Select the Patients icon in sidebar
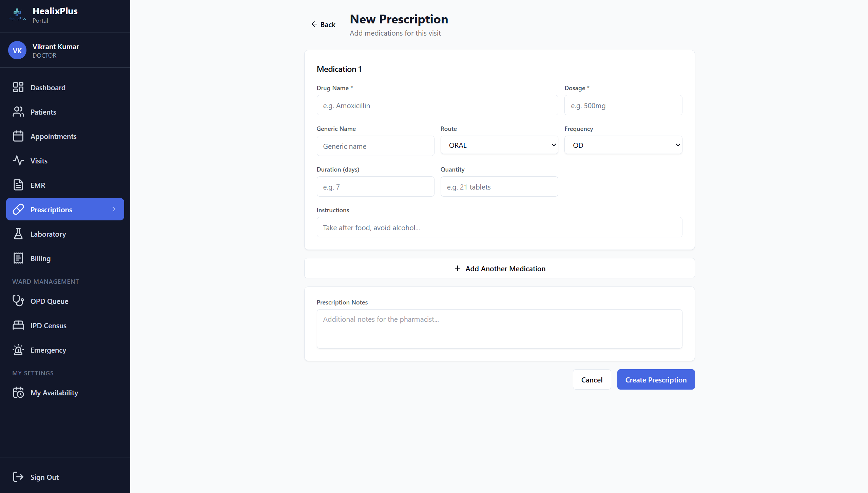Screen dimensions: 868x493 (x=18, y=112)
